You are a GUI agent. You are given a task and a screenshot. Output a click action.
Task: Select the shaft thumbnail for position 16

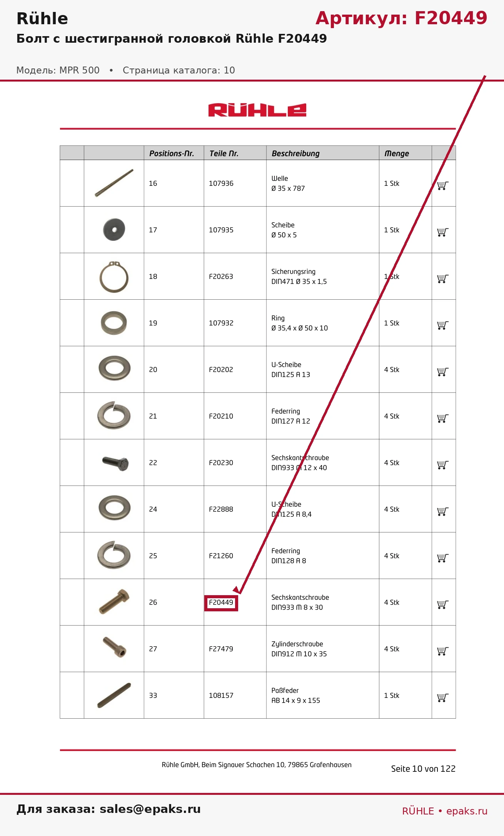pos(114,183)
